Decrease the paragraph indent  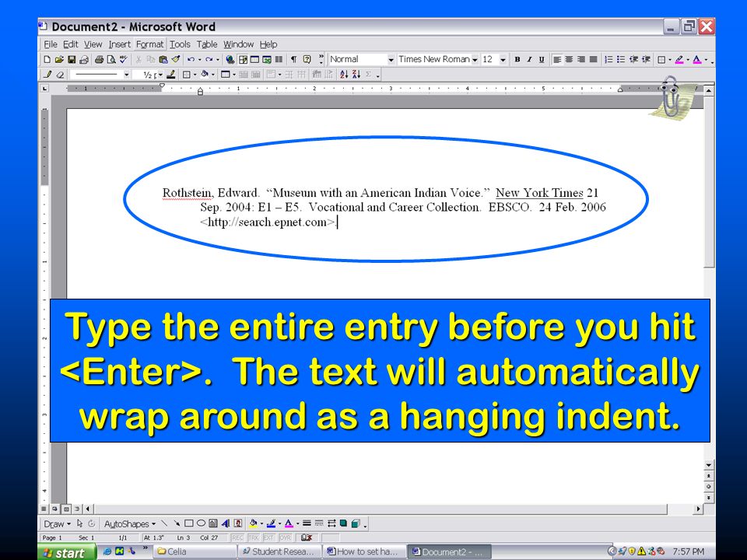pos(633,60)
